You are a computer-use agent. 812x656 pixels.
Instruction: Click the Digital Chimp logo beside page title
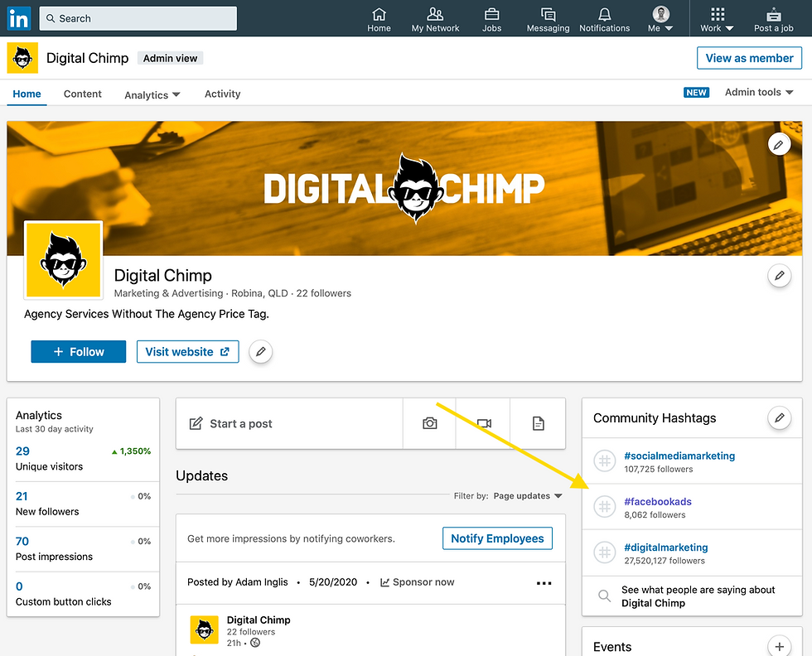click(22, 58)
